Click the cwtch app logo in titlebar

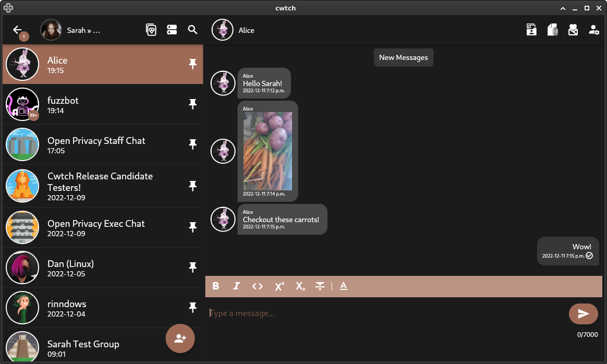tap(8, 8)
